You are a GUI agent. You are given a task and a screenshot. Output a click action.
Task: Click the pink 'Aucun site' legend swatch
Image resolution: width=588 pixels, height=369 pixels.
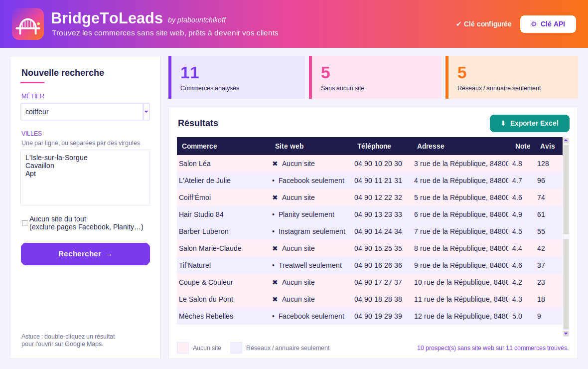coord(182,348)
